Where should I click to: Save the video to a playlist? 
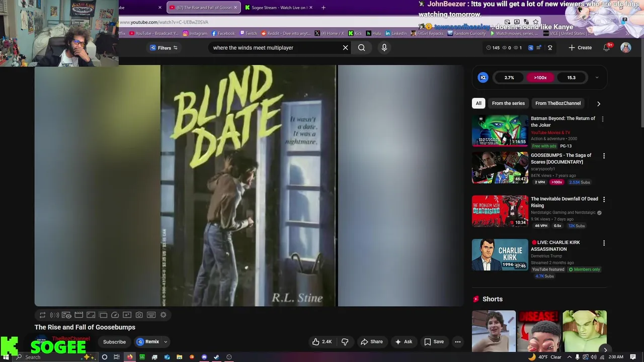pyautogui.click(x=434, y=342)
